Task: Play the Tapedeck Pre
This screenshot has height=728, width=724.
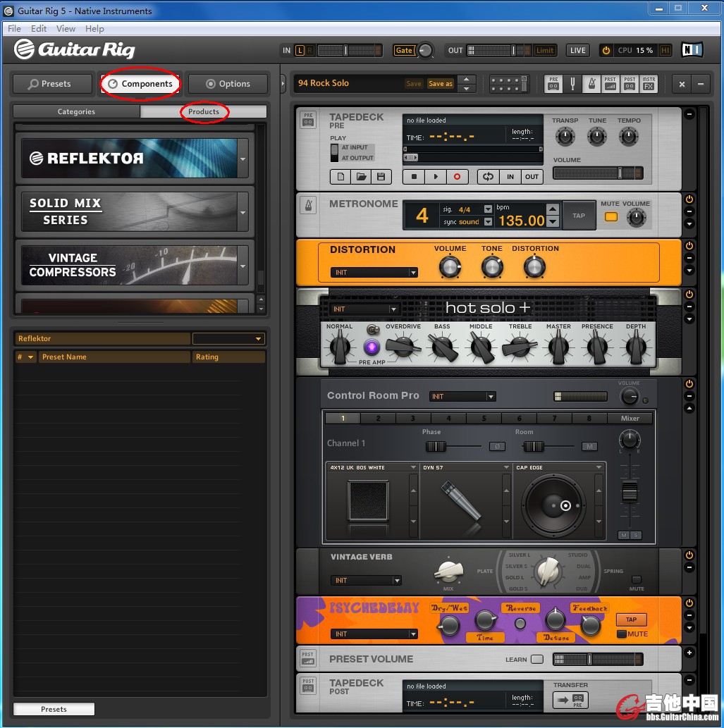Action: [x=435, y=177]
